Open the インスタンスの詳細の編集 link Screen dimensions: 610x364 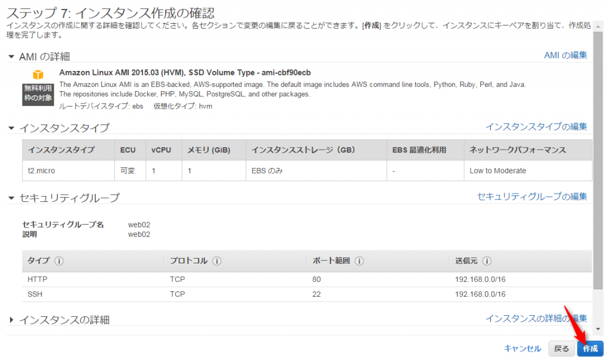[536, 319]
